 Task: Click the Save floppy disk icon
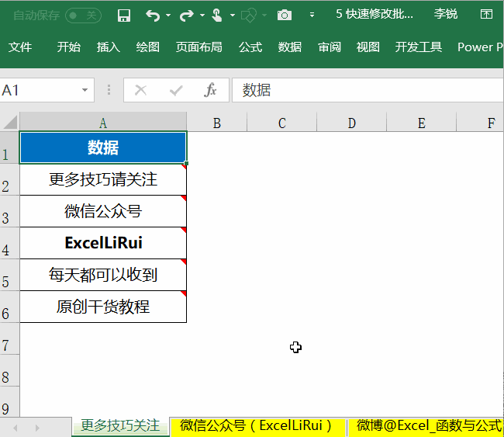click(124, 15)
